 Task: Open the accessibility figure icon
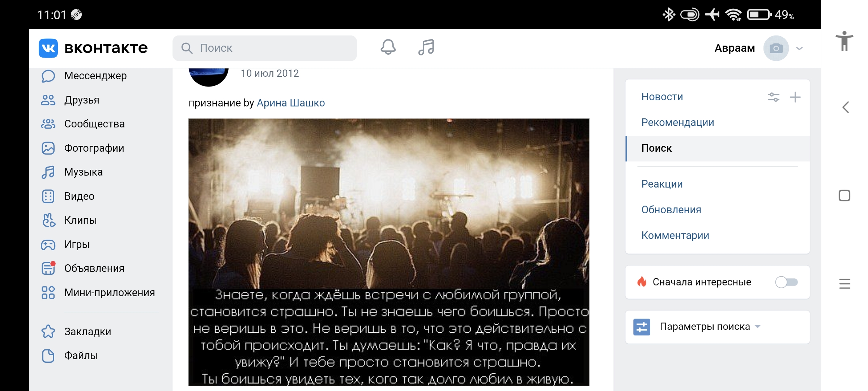pos(844,41)
